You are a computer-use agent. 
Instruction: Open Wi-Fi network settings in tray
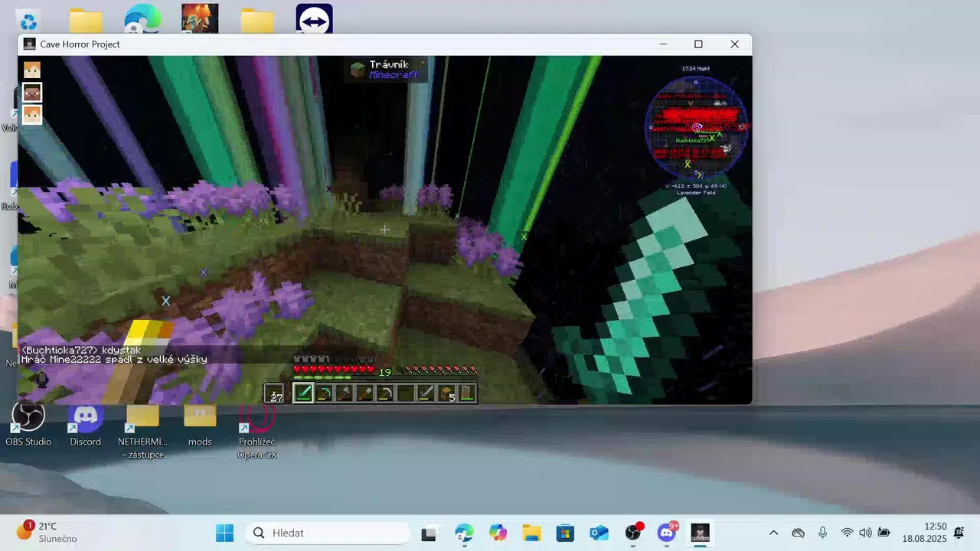(x=847, y=533)
